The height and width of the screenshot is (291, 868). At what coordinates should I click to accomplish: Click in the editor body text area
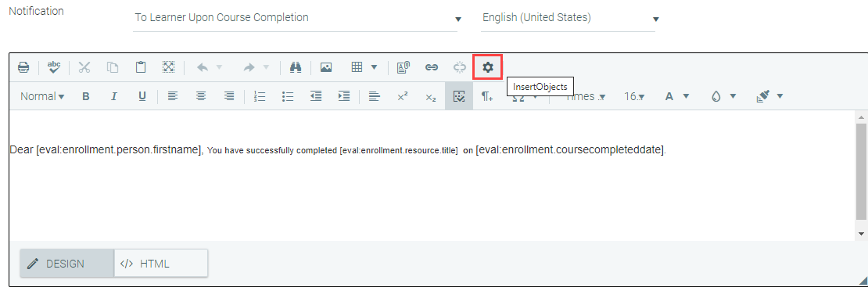[x=432, y=176]
